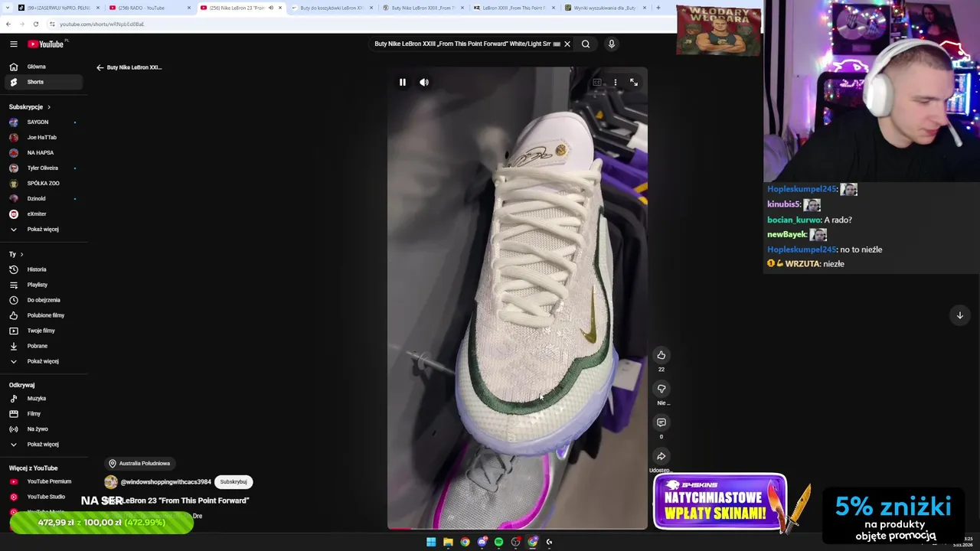Expand Pokaż więcej under Odkrywaj

pyautogui.click(x=44, y=445)
